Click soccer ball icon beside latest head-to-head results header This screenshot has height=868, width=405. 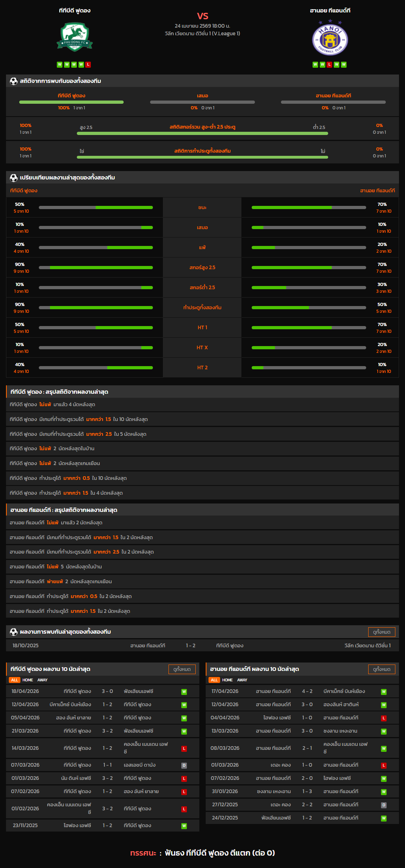(x=14, y=632)
